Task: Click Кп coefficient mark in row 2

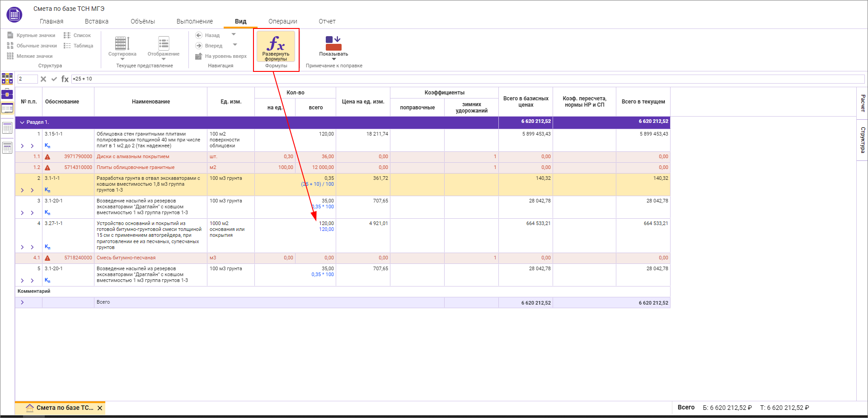Action: 47,190
